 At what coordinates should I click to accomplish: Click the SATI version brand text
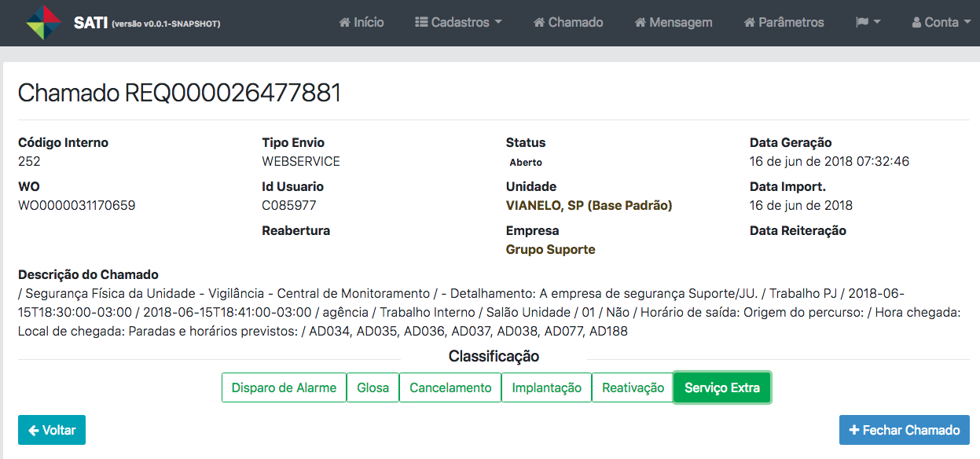coord(147,23)
